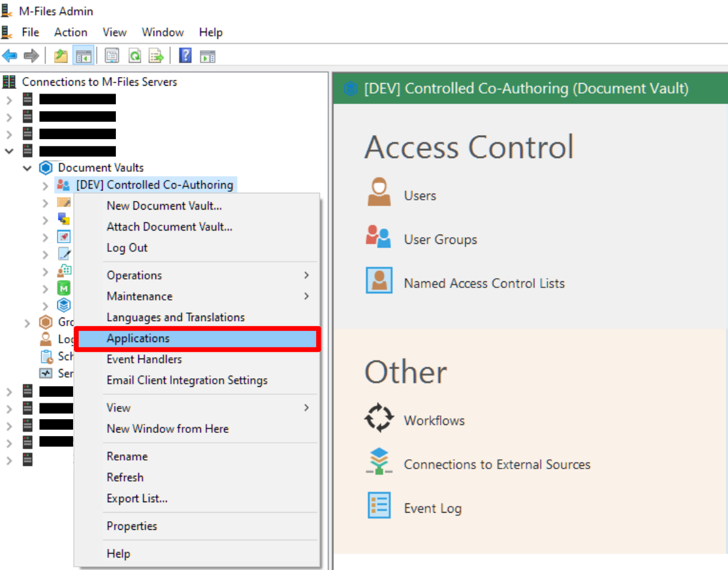Click the Connections to External Sources icon
The width and height of the screenshot is (728, 570).
(x=379, y=461)
